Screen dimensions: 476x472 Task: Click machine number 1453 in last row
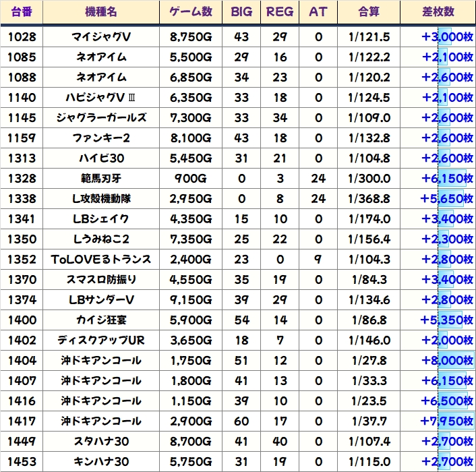click(x=22, y=462)
